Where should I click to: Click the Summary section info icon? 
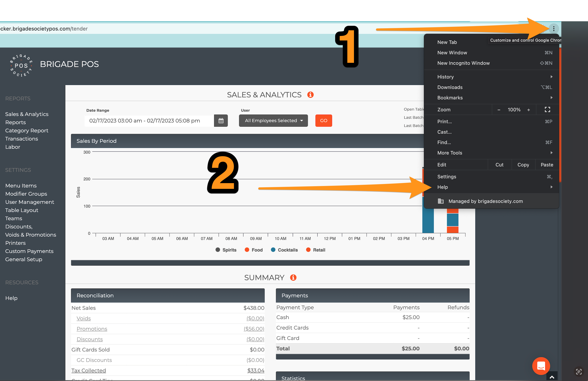[293, 277]
